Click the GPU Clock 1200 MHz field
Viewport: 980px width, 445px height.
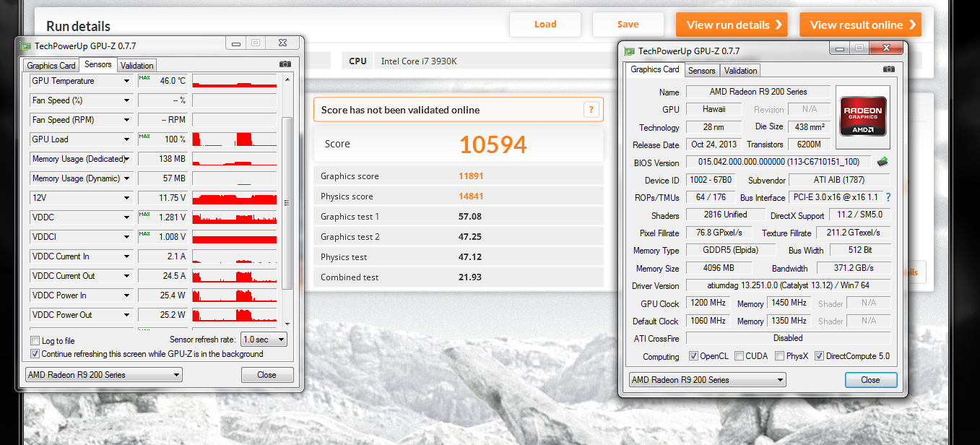pyautogui.click(x=708, y=303)
